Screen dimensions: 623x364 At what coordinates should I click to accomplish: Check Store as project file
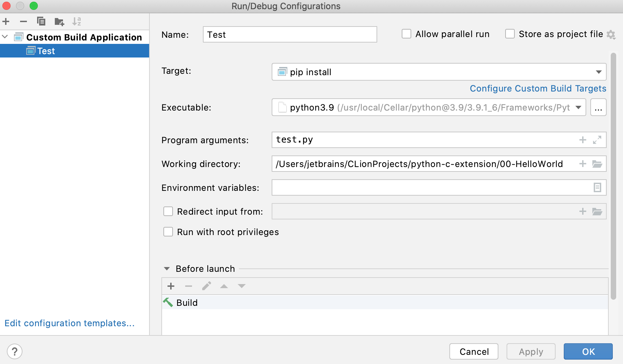point(510,34)
